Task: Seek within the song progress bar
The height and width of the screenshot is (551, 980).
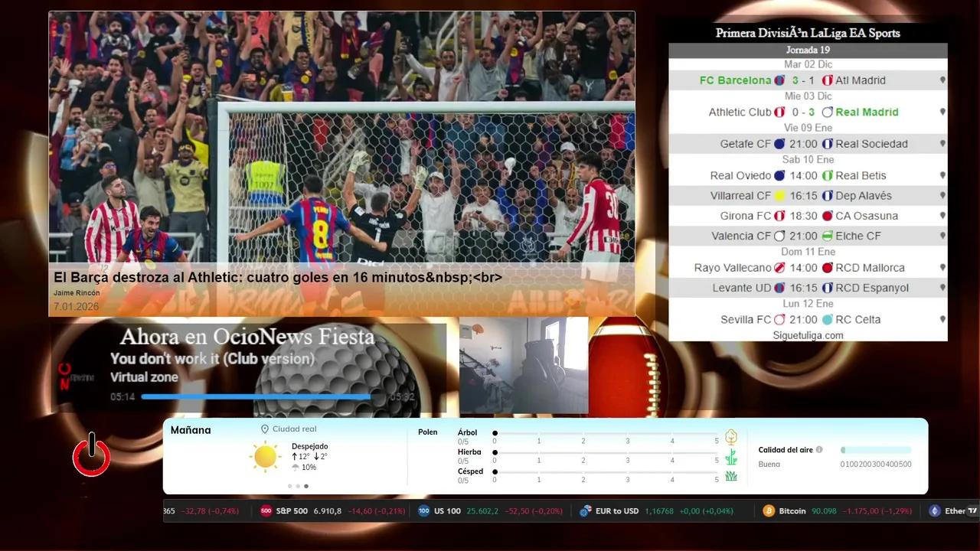Action: [263, 396]
